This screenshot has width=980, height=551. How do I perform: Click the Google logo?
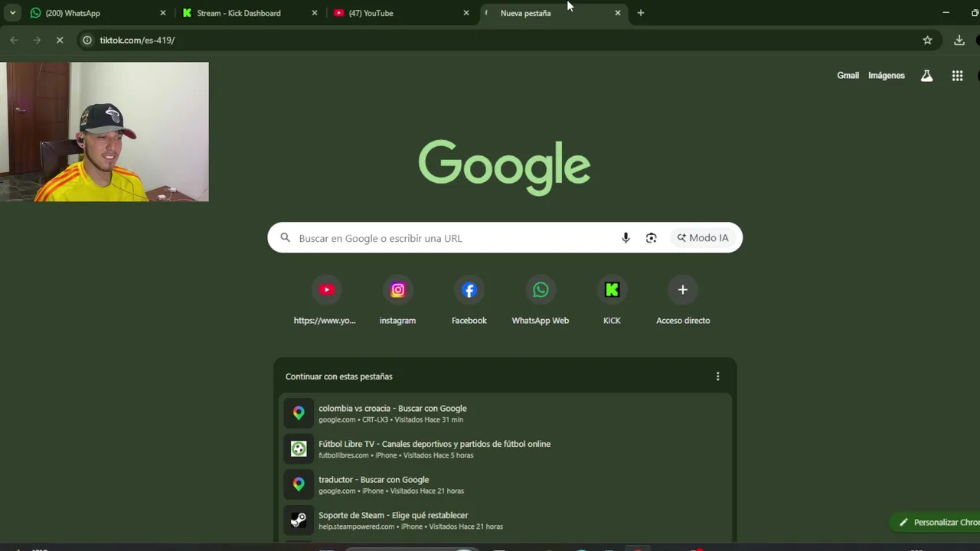pyautogui.click(x=505, y=166)
